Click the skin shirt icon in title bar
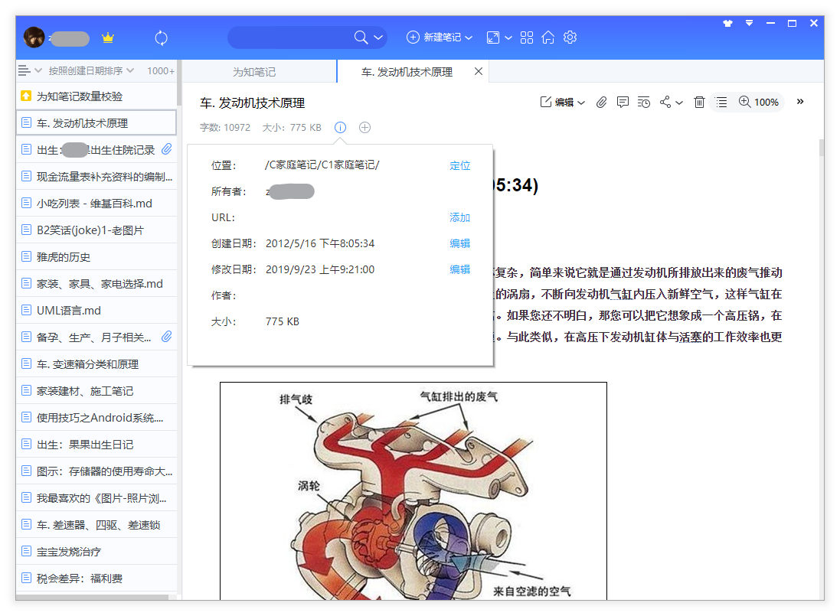The height and width of the screenshot is (616, 840). (x=727, y=23)
